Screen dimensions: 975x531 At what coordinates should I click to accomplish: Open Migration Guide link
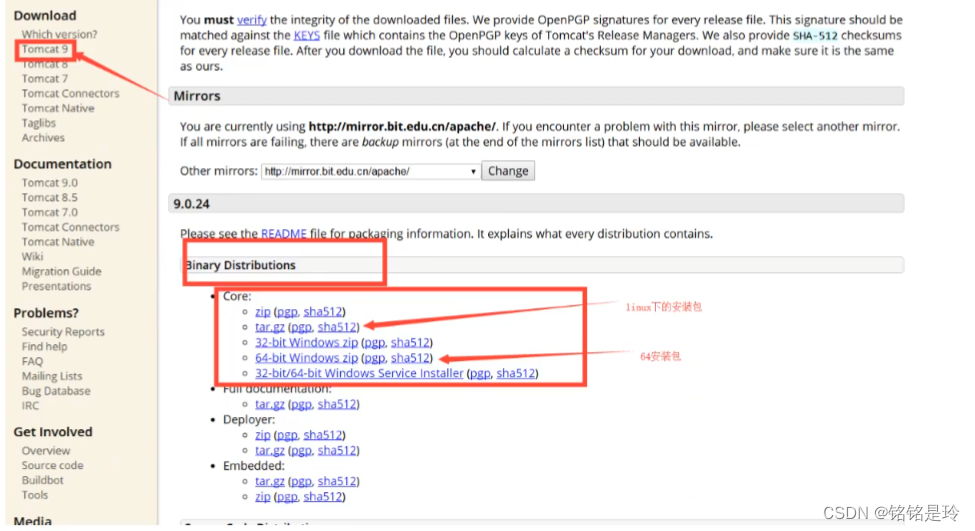point(62,272)
